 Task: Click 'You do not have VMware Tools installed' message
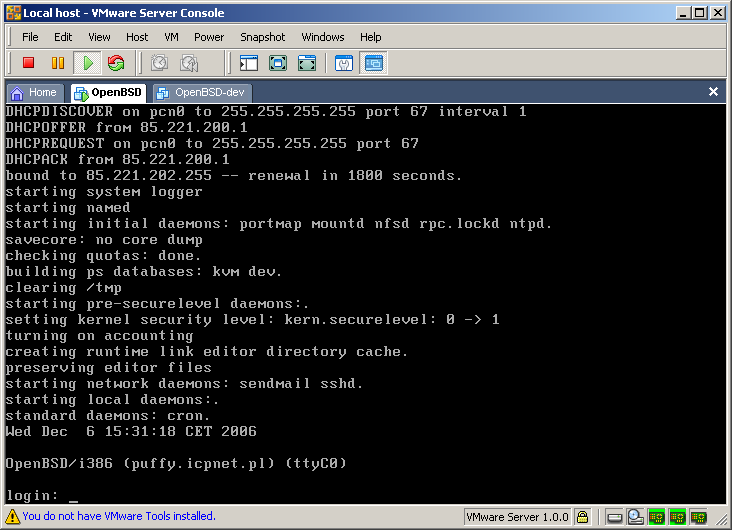coord(119,516)
